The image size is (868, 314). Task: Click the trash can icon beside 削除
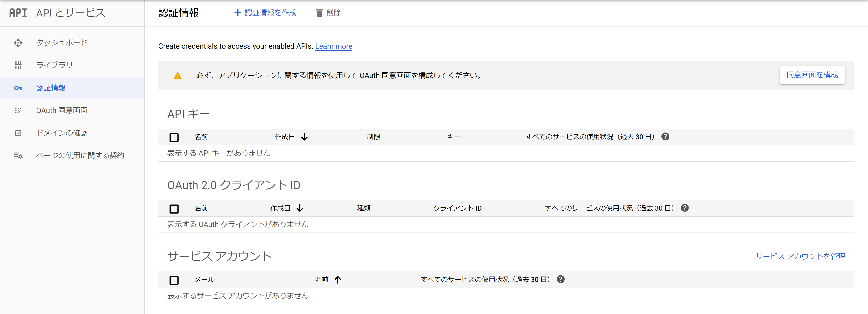coord(319,13)
